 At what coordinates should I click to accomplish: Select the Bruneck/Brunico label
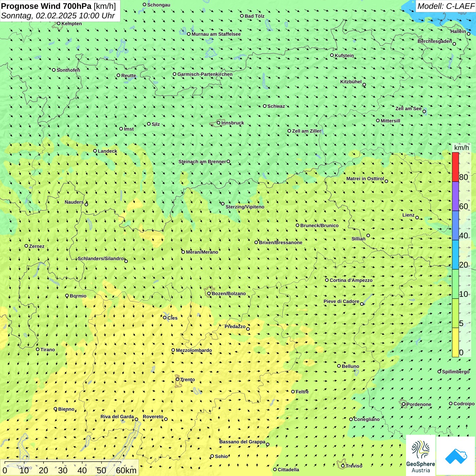pyautogui.click(x=319, y=225)
